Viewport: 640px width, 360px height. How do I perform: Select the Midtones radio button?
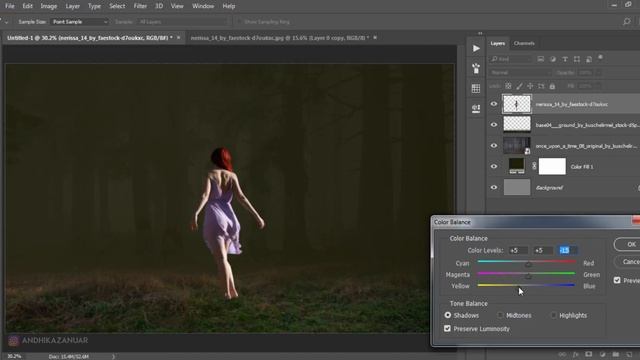point(500,315)
